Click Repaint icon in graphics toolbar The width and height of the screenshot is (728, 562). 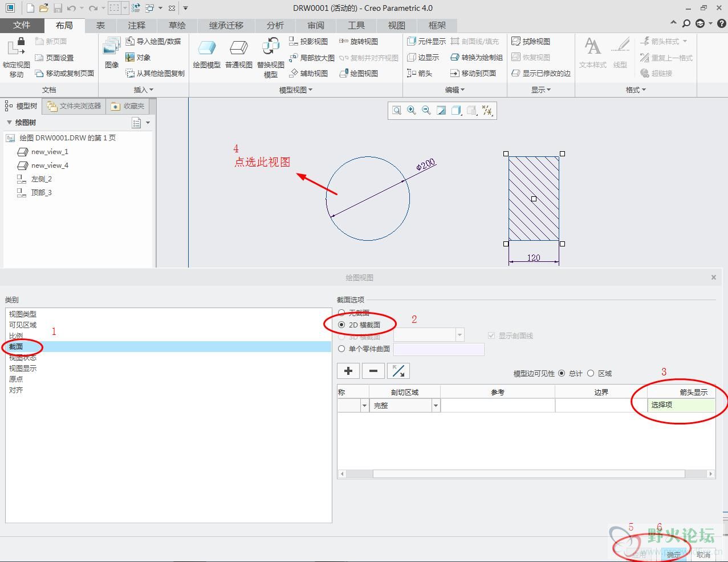tap(441, 111)
